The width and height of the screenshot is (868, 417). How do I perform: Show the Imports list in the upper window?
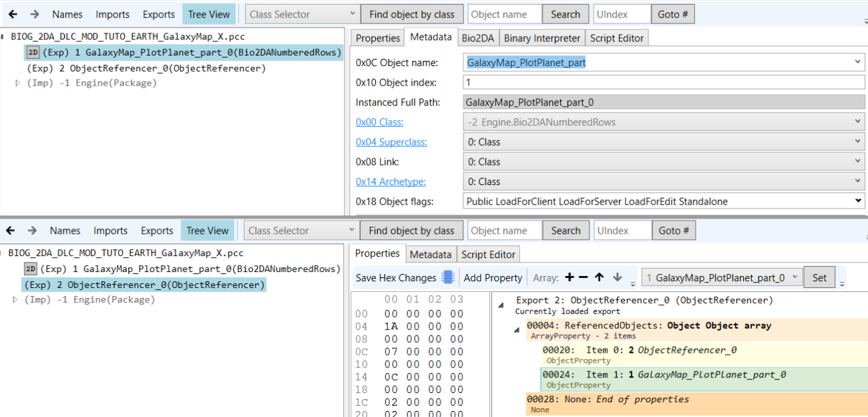pos(112,14)
